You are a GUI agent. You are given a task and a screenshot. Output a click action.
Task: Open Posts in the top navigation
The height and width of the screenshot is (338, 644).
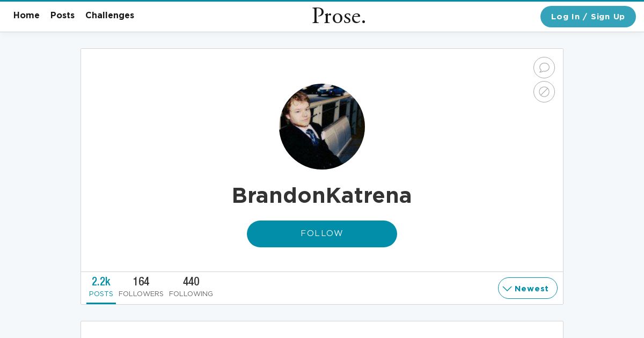pyautogui.click(x=62, y=16)
